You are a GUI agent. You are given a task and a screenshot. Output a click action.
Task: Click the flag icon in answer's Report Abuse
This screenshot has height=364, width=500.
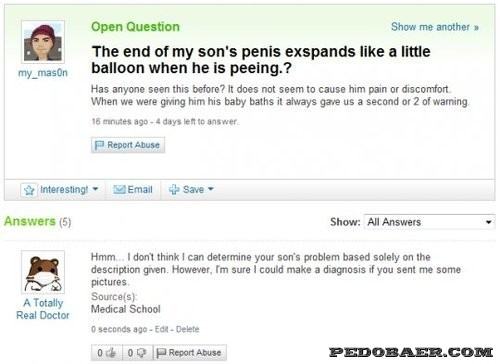tap(161, 352)
